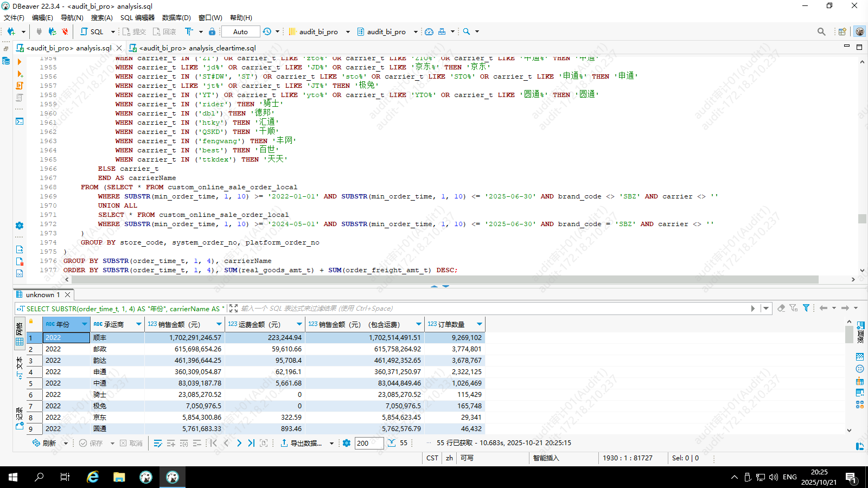Run SQL statement using orange play arrow
The image size is (868, 488).
[20, 62]
